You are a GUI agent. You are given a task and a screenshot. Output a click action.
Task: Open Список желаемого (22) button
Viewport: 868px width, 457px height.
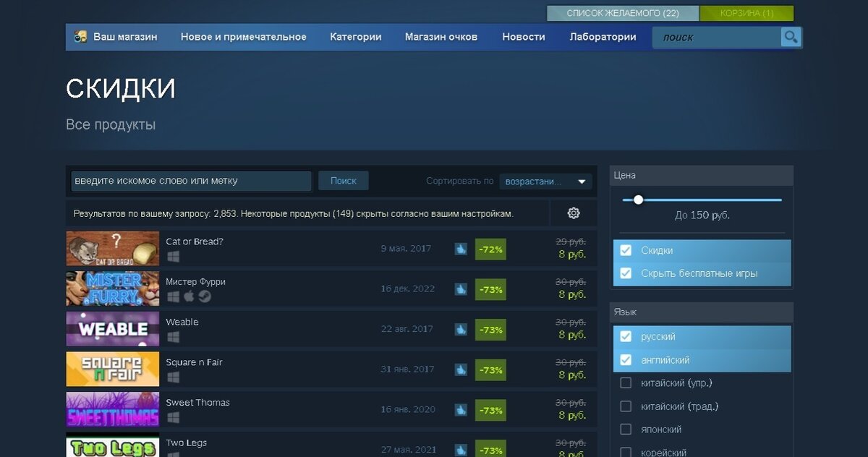pyautogui.click(x=623, y=13)
